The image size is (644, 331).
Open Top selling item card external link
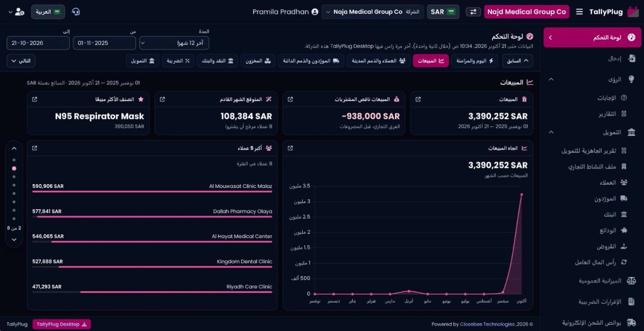pos(34,99)
